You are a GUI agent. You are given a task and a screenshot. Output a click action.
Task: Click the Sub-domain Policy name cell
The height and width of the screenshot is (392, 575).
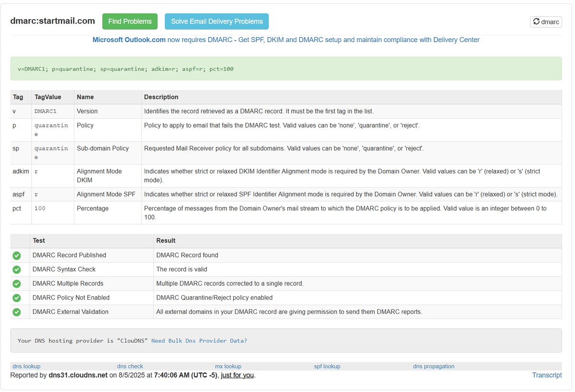tap(108, 153)
